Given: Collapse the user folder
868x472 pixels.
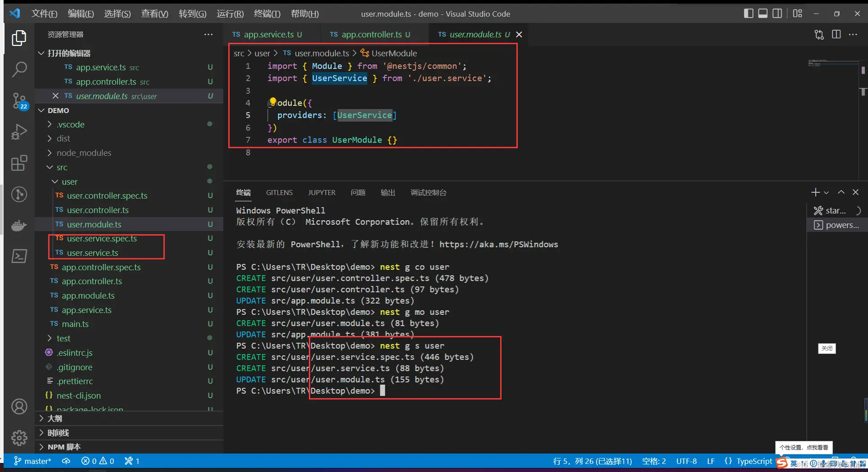Looking at the screenshot, I should (x=129, y=182).
